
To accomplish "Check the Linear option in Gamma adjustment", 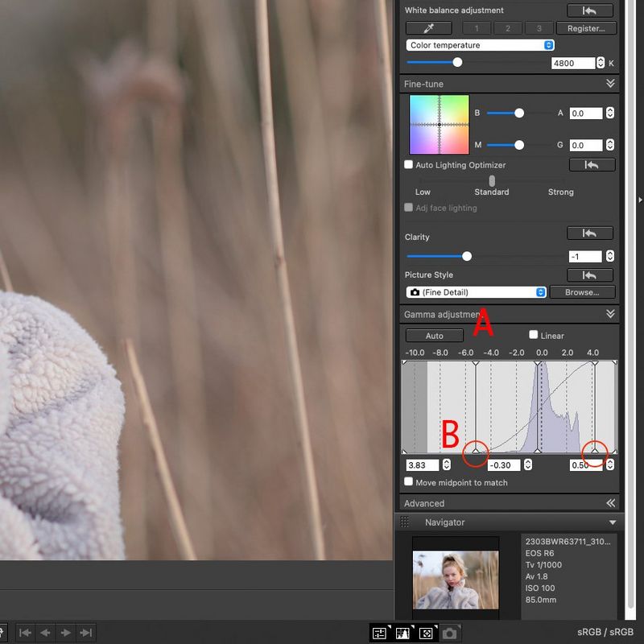I will point(534,335).
